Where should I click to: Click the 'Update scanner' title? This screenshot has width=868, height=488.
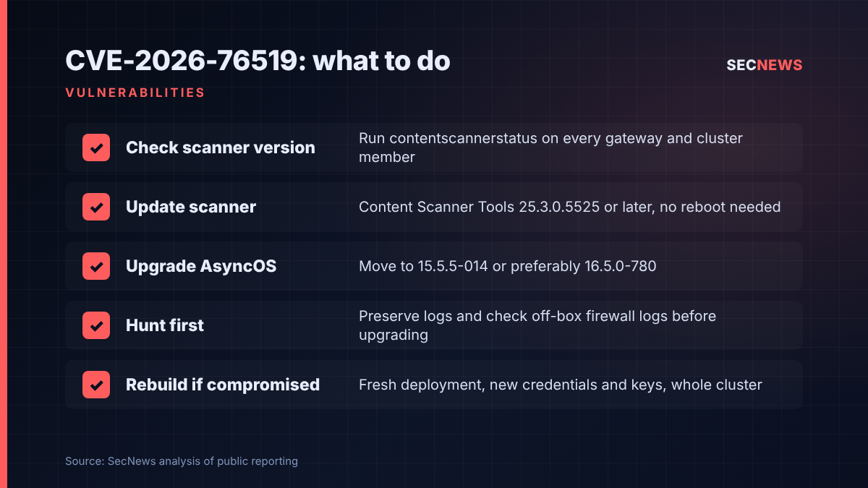click(191, 207)
